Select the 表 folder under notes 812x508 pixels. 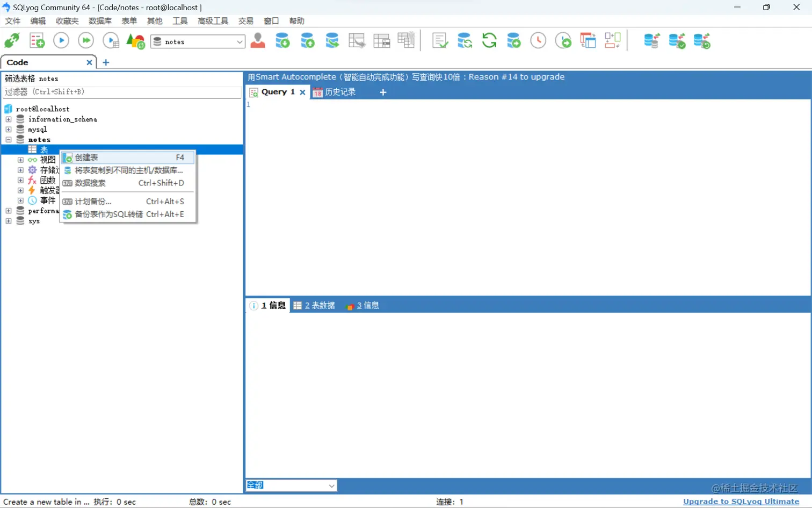tap(44, 149)
